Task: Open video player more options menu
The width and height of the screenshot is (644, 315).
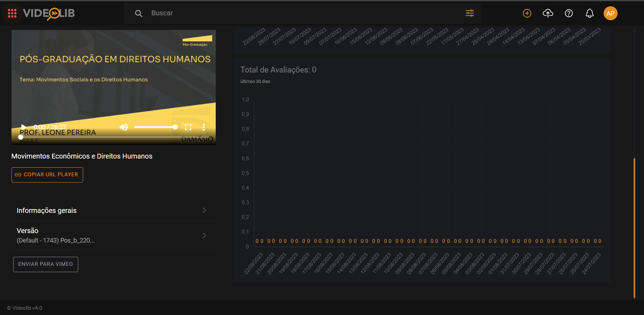Action: (204, 127)
